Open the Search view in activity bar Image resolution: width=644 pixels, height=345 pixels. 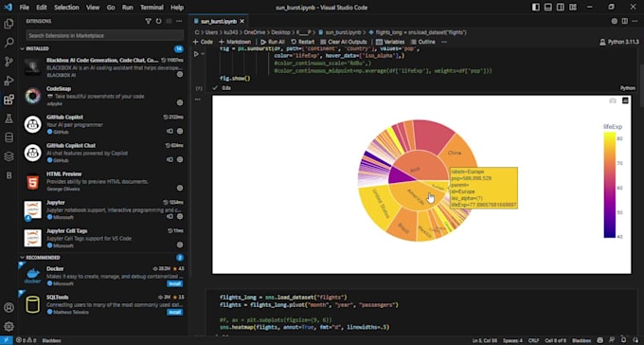[x=9, y=43]
